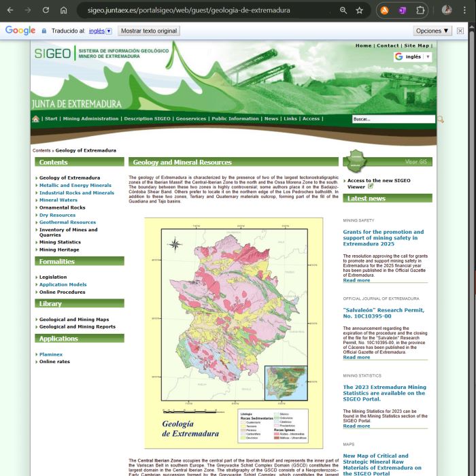
Task: Open the Dry Resources link
Action: [57, 215]
